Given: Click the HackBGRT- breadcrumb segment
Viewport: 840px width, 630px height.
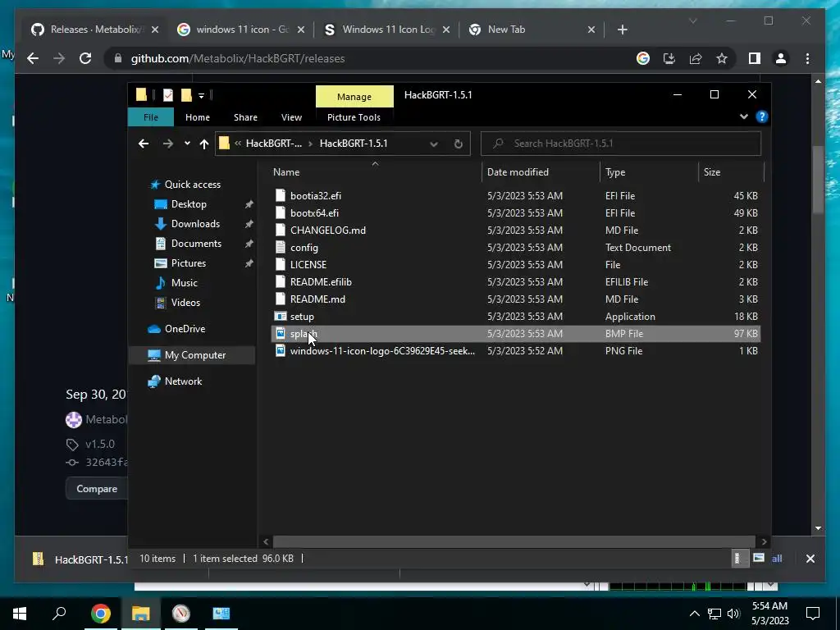Looking at the screenshot, I should click(x=274, y=144).
